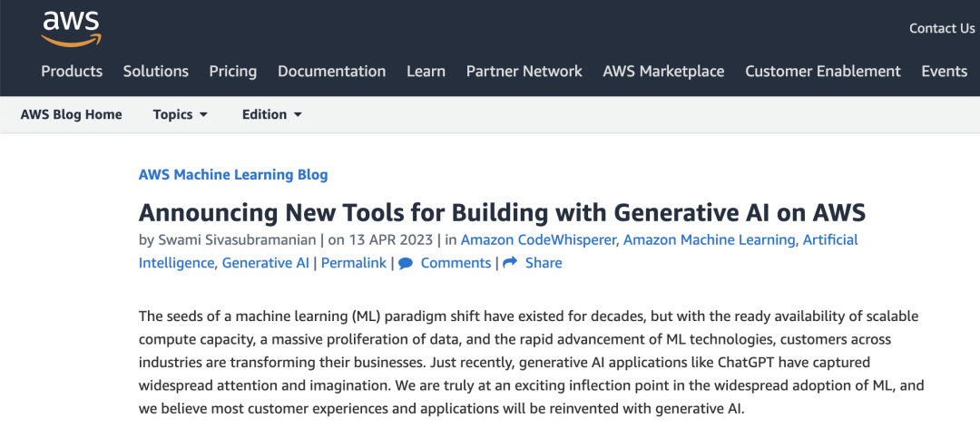Open the Products menu
The height and width of the screenshot is (438, 980).
72,71
